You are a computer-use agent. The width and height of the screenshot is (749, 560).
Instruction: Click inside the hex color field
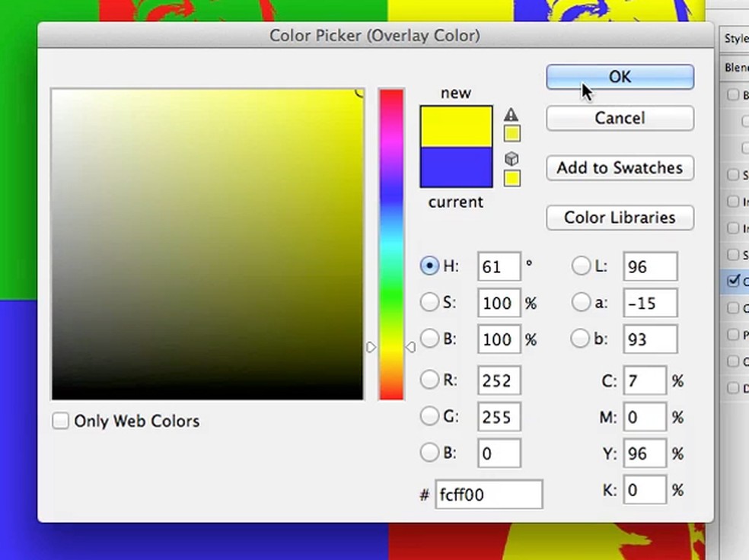489,494
